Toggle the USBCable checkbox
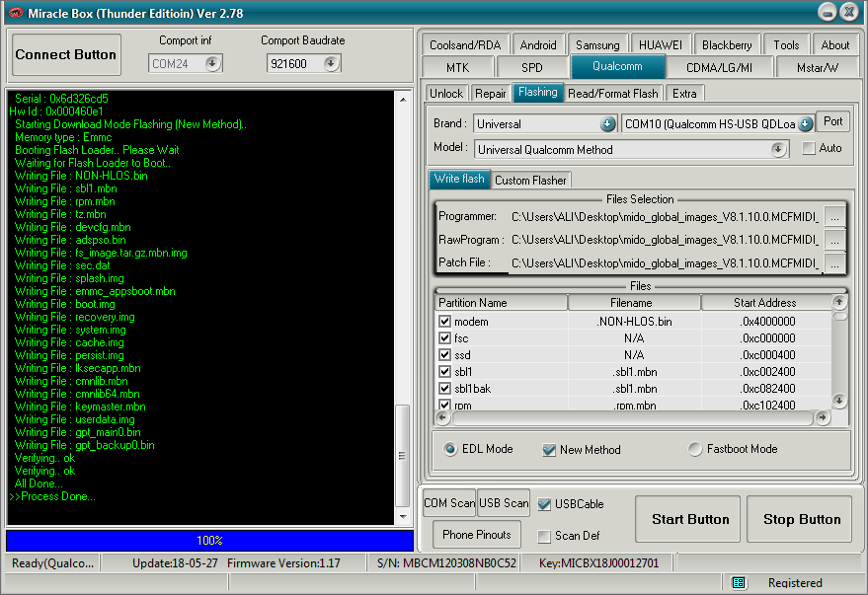 coord(545,504)
